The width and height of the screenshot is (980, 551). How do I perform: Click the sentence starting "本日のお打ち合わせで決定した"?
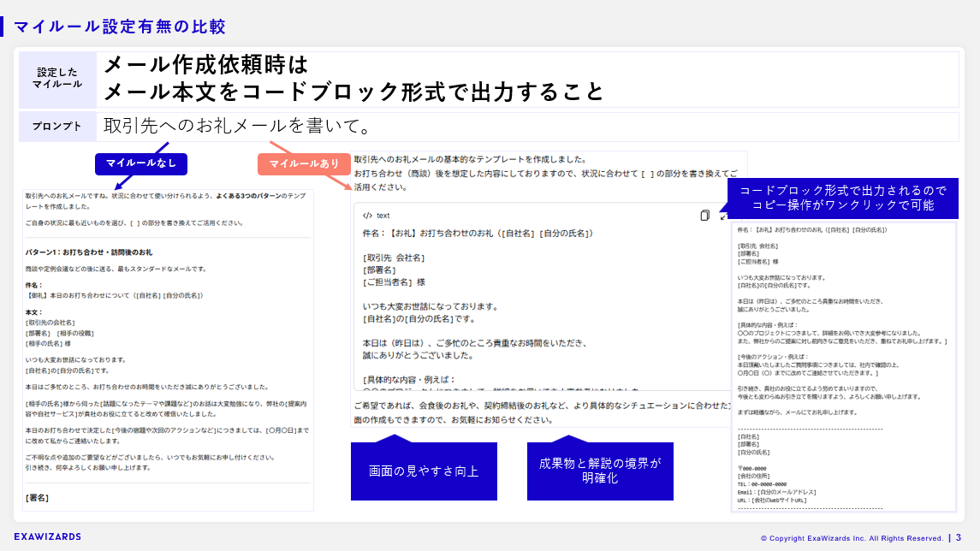[167, 435]
